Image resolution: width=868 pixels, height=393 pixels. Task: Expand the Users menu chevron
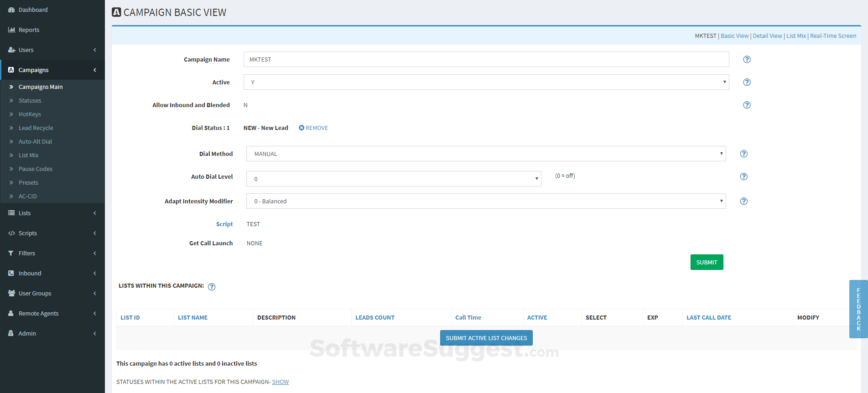point(95,50)
